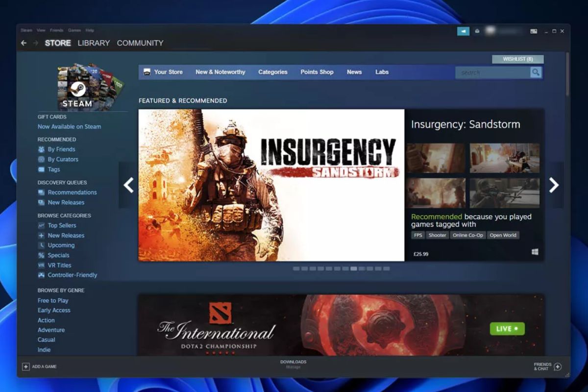
Task: Click the By Friends people icon
Action: [x=41, y=149]
